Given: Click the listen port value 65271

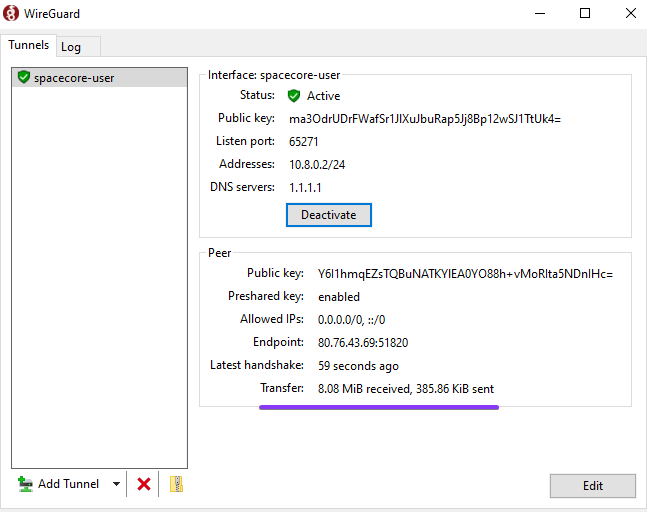Looking at the screenshot, I should click(x=304, y=142).
